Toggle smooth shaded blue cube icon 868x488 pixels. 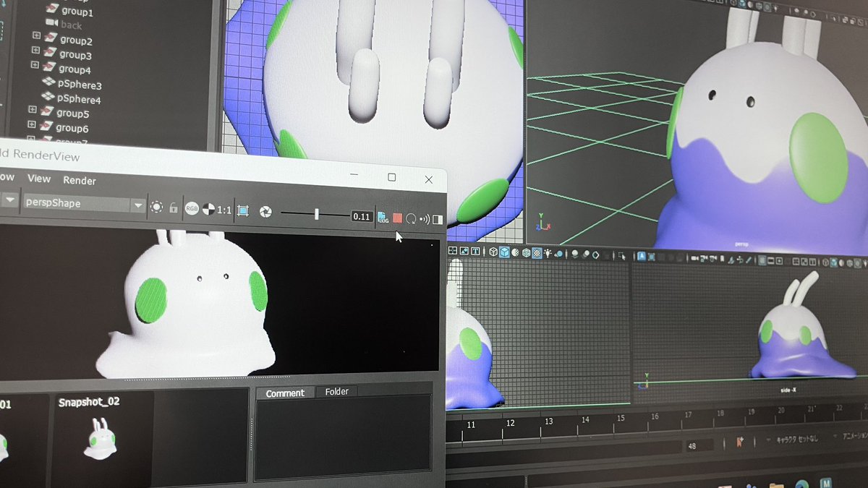pyautogui.click(x=504, y=252)
